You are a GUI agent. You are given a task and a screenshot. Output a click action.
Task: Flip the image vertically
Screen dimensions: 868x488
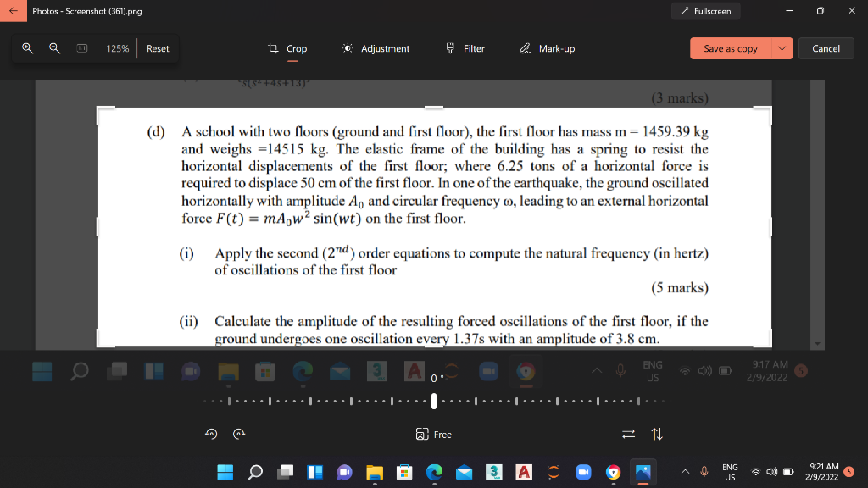tap(656, 434)
